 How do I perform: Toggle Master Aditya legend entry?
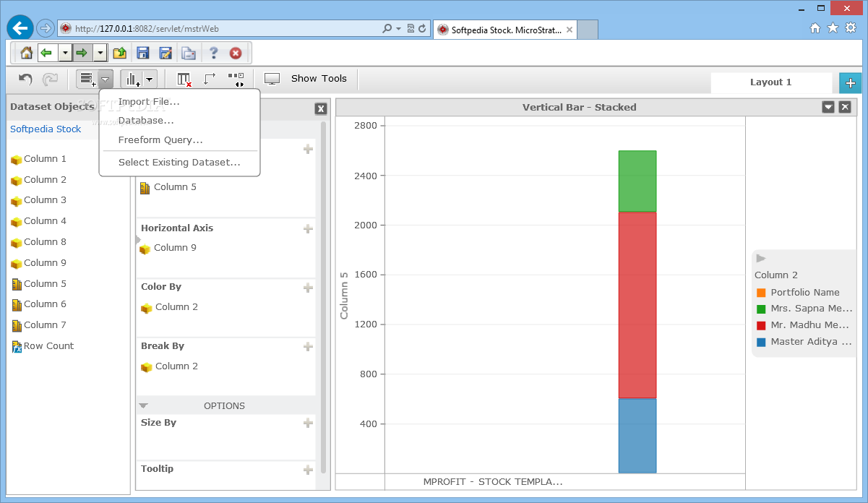pos(804,342)
